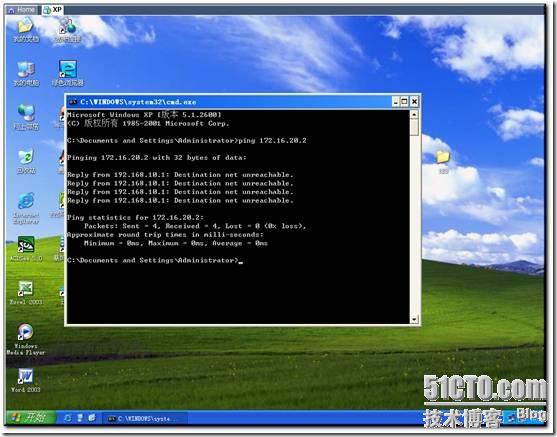Select the XP virtual machine tab

(x=53, y=10)
